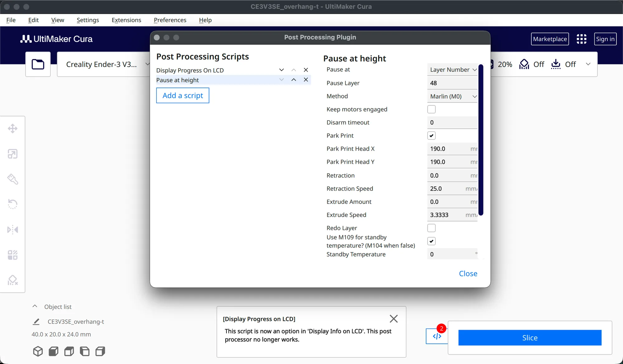
Task: Switch to right side view cube
Action: 100,351
